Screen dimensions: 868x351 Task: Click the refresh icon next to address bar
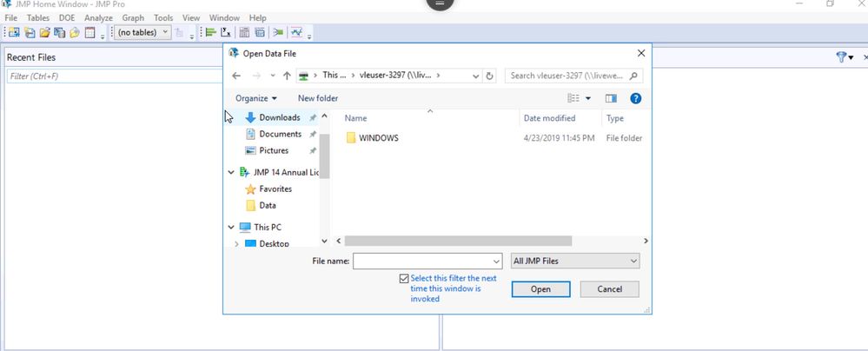coord(489,76)
